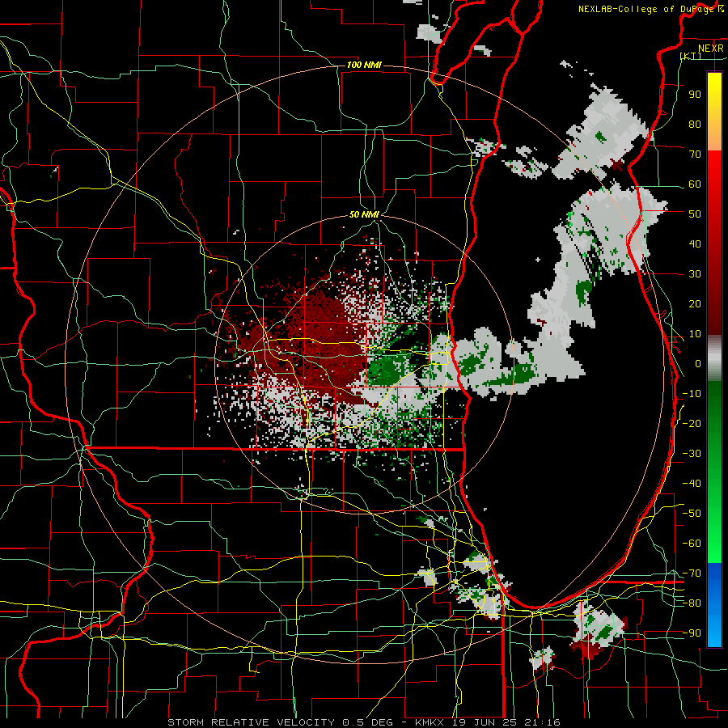Click the -90 value on velocity scale
Viewport: 728px width, 728px height.
tap(692, 633)
